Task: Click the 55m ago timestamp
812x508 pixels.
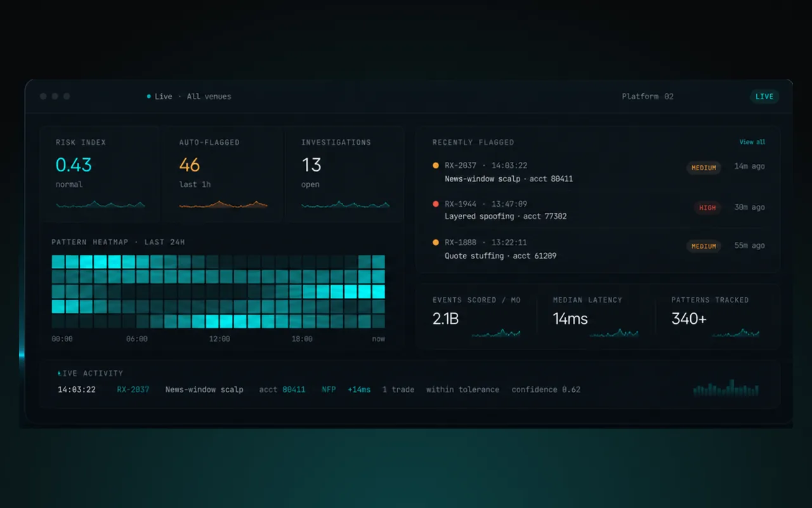Action: coord(750,246)
